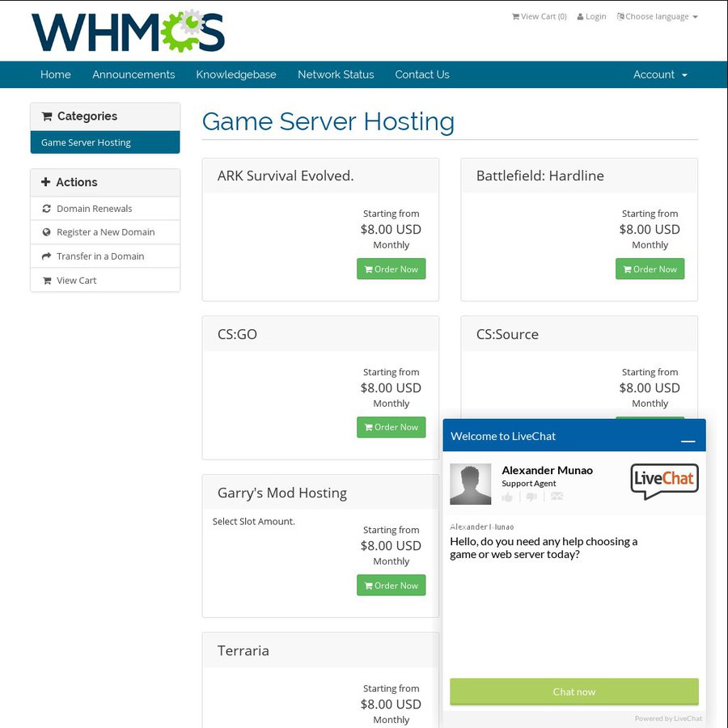Viewport: 728px width, 728px height.
Task: Open View Cart link in top header
Action: (x=539, y=17)
